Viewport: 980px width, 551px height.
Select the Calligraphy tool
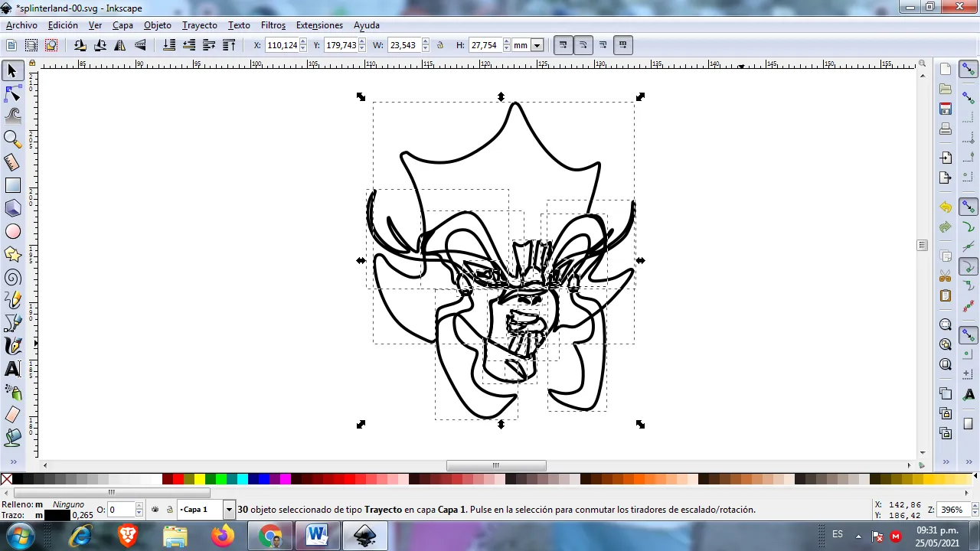coord(12,346)
